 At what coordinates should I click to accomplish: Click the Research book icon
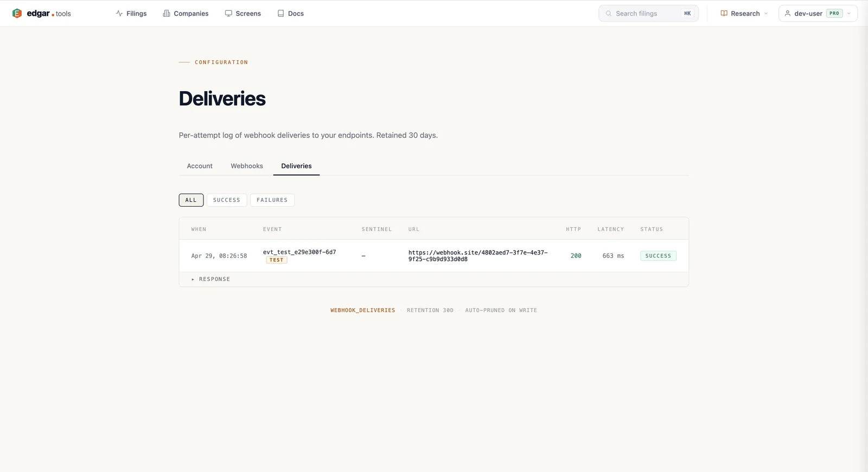[724, 14]
